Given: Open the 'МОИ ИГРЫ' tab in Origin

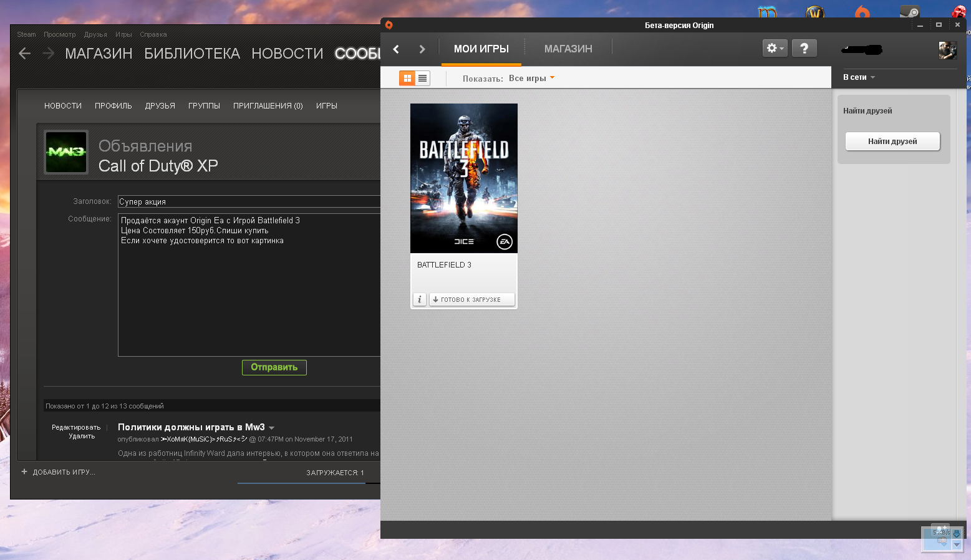Looking at the screenshot, I should (x=481, y=49).
